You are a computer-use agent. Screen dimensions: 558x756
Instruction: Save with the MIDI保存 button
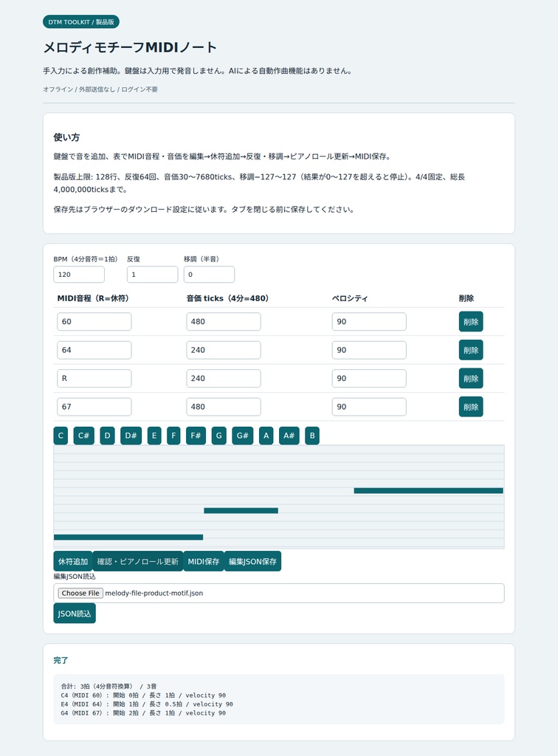(x=204, y=561)
